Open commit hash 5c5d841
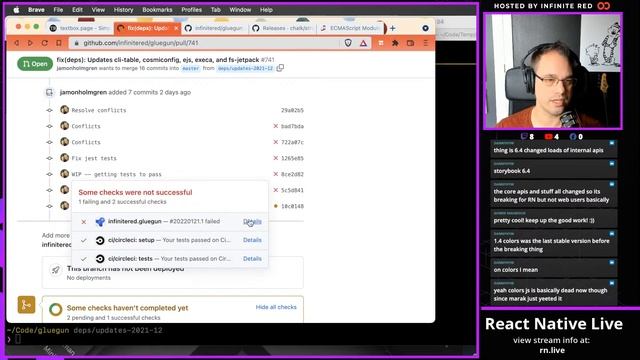Screen dimensions: 640x360 pos(292,190)
